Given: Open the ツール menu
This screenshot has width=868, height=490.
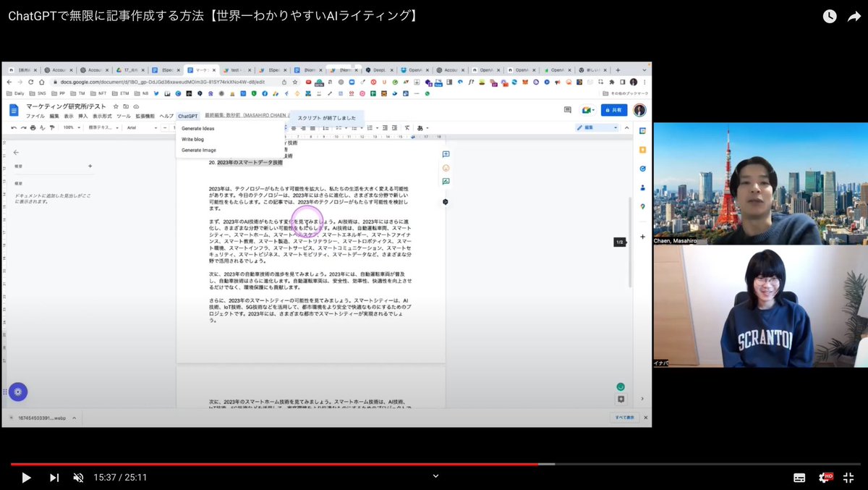Looking at the screenshot, I should pos(124,116).
